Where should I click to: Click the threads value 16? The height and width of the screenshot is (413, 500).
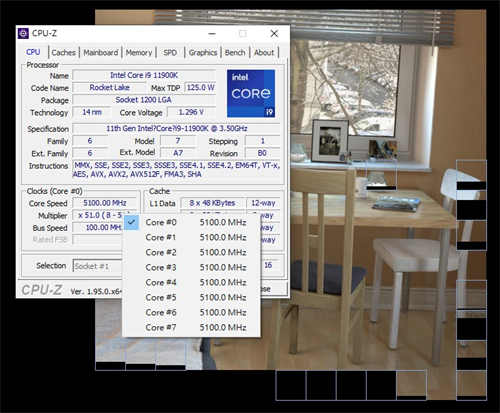click(268, 265)
